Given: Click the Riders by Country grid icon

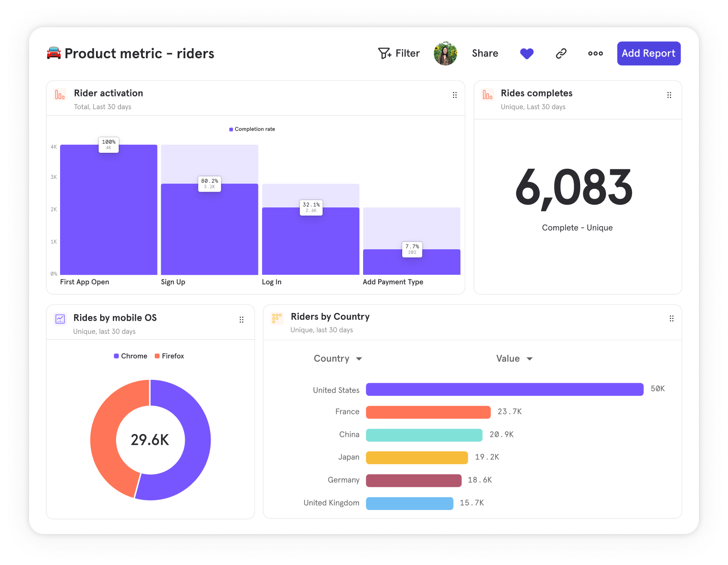Looking at the screenshot, I should [276, 319].
